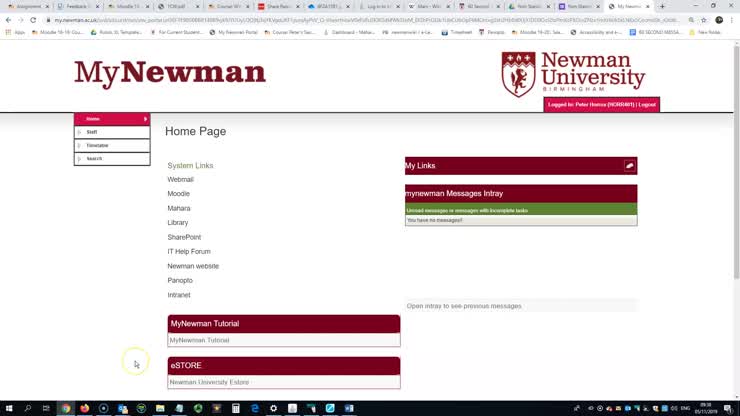Open the Windows notification center
Image resolution: width=740 pixels, height=416 pixels.
pyautogui.click(x=729, y=408)
